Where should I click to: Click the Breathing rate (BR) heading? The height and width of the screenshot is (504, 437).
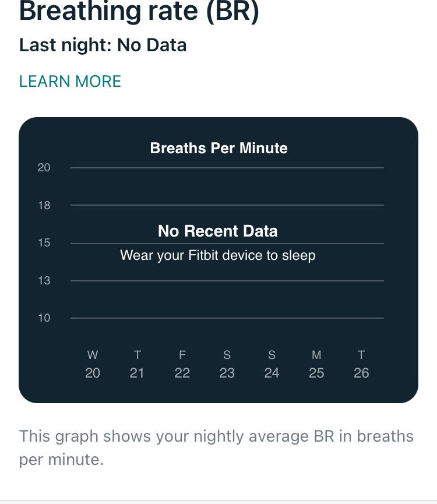tap(139, 12)
